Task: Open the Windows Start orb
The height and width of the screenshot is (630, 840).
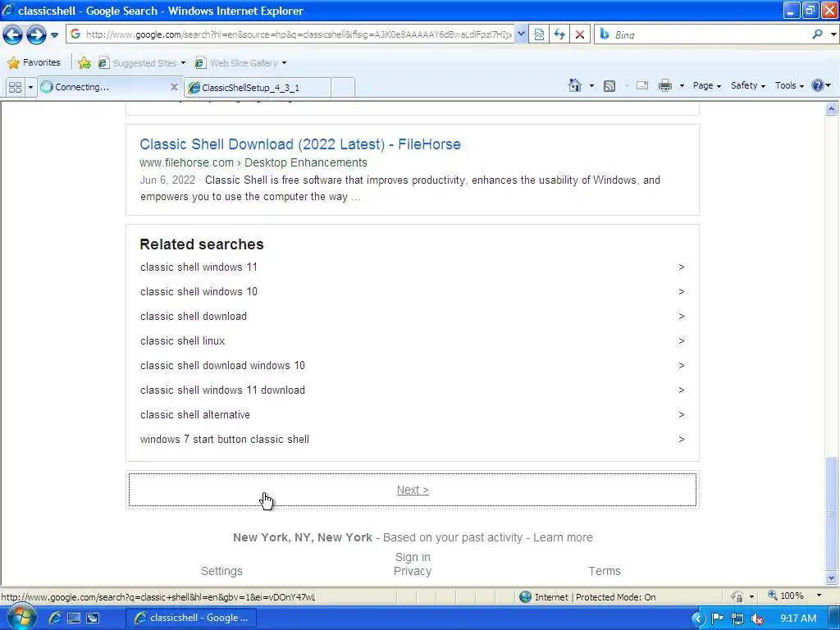Action: click(21, 617)
